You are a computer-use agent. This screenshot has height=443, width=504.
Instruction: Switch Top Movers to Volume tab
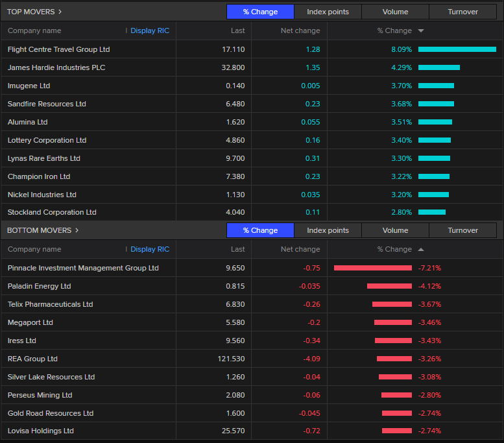[x=396, y=12]
